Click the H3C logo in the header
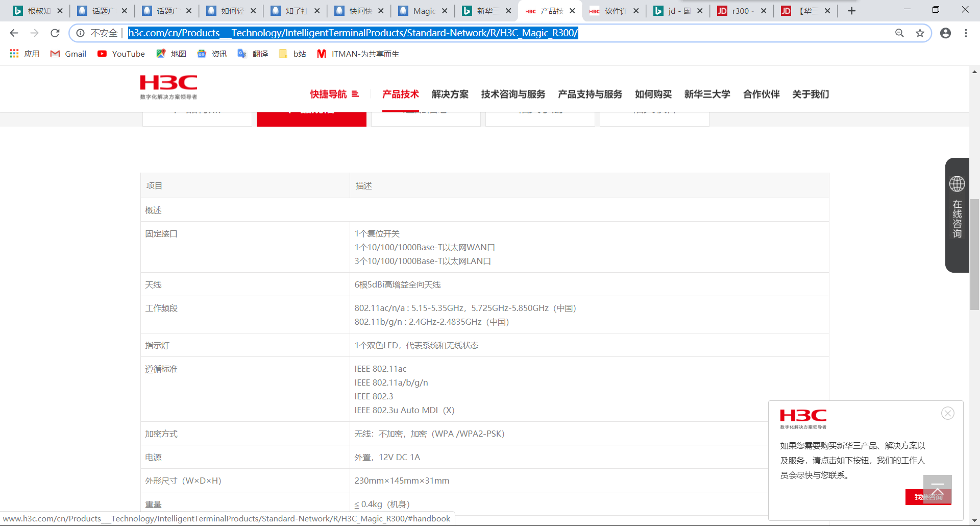This screenshot has width=980, height=526. click(168, 87)
